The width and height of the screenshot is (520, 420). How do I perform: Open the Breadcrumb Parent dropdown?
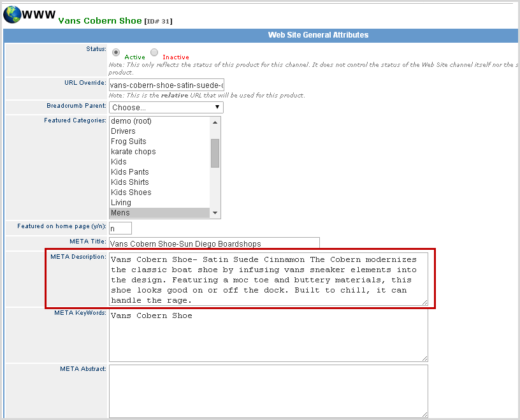pos(166,108)
